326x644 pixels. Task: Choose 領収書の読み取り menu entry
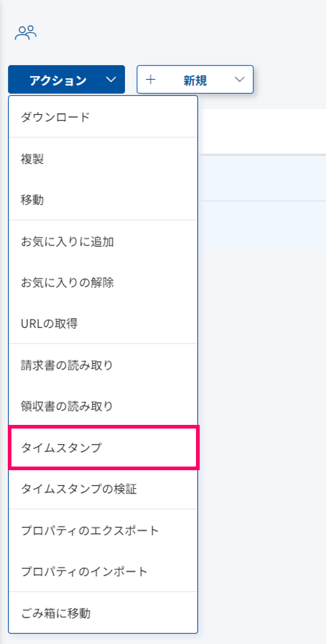coord(67,406)
